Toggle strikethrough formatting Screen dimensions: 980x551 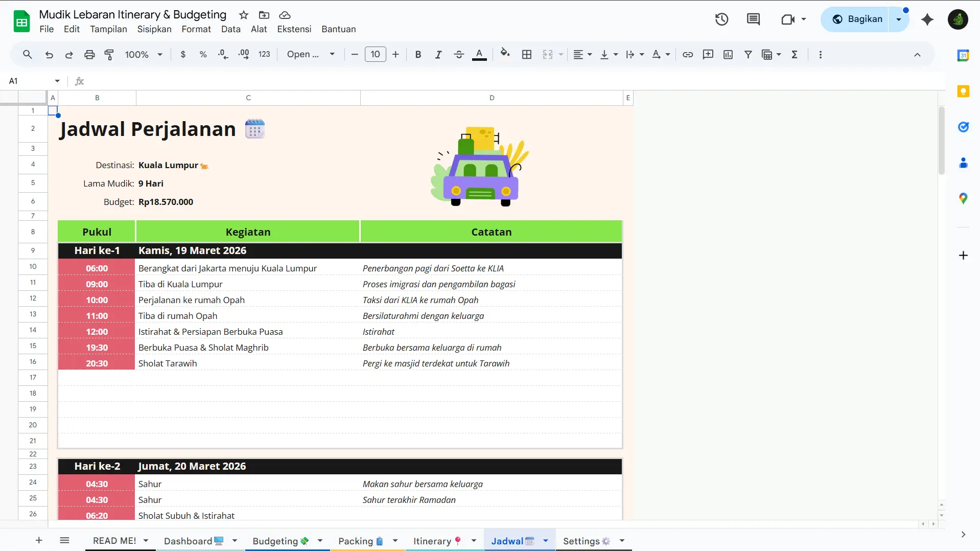459,54
